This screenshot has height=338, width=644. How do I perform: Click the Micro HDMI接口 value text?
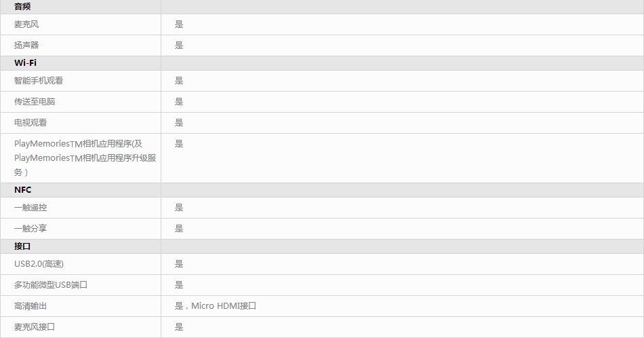pos(223,306)
